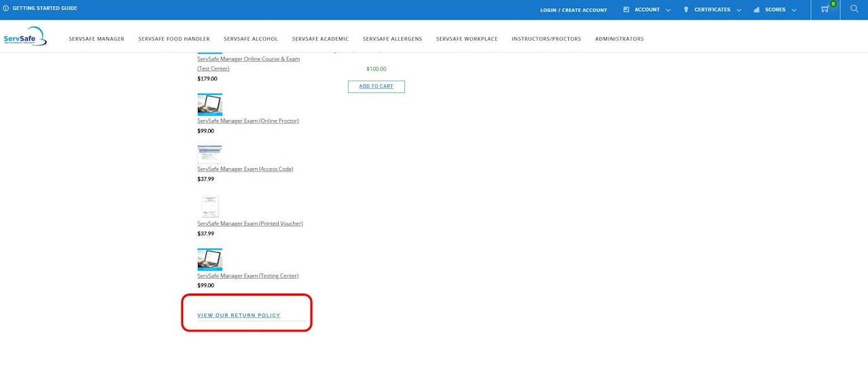
Task: Open the shopping cart icon
Action: click(x=825, y=9)
